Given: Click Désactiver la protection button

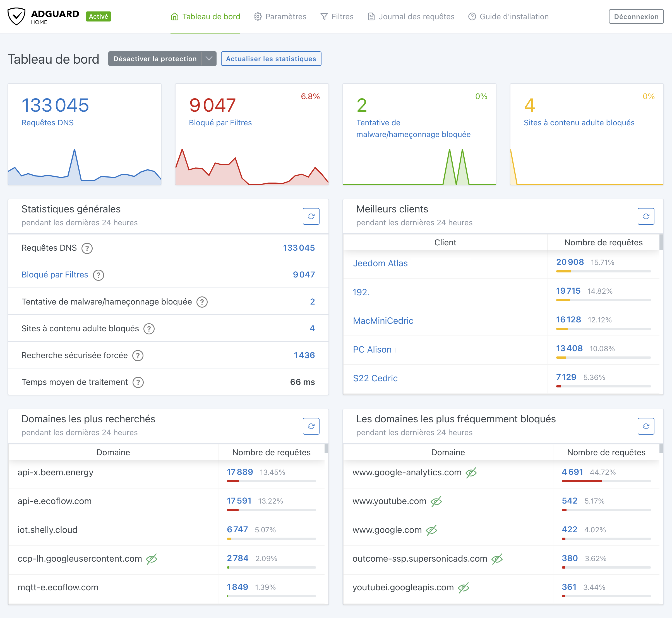Looking at the screenshot, I should click(x=155, y=59).
